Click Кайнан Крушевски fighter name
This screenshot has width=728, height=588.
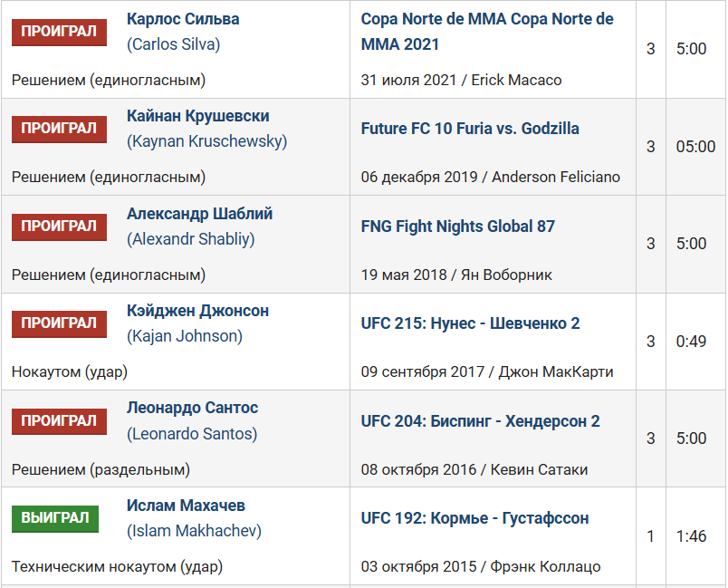coord(197,116)
